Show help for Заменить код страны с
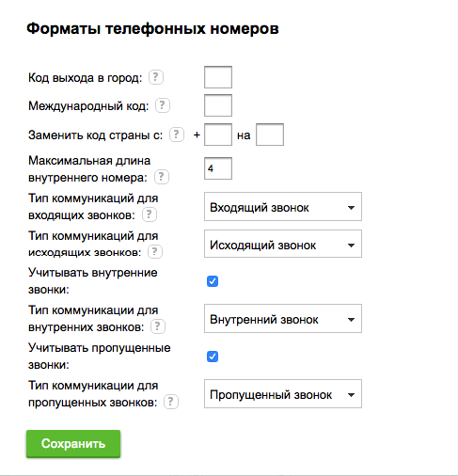458x476 pixels. [177, 135]
